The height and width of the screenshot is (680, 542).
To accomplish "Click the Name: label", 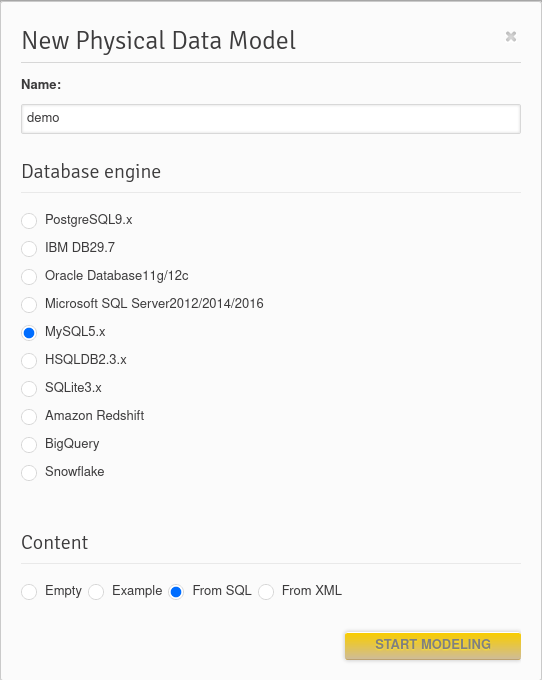I will 41,84.
